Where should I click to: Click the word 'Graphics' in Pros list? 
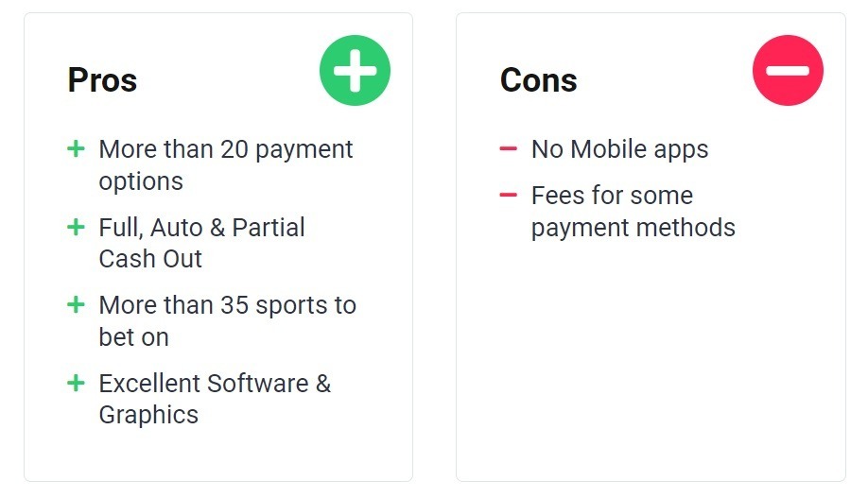[148, 415]
